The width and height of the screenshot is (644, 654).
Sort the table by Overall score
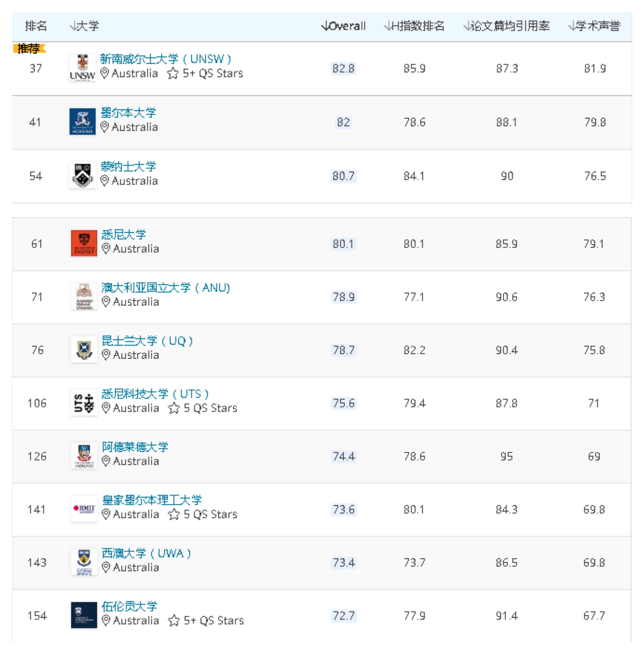click(343, 26)
